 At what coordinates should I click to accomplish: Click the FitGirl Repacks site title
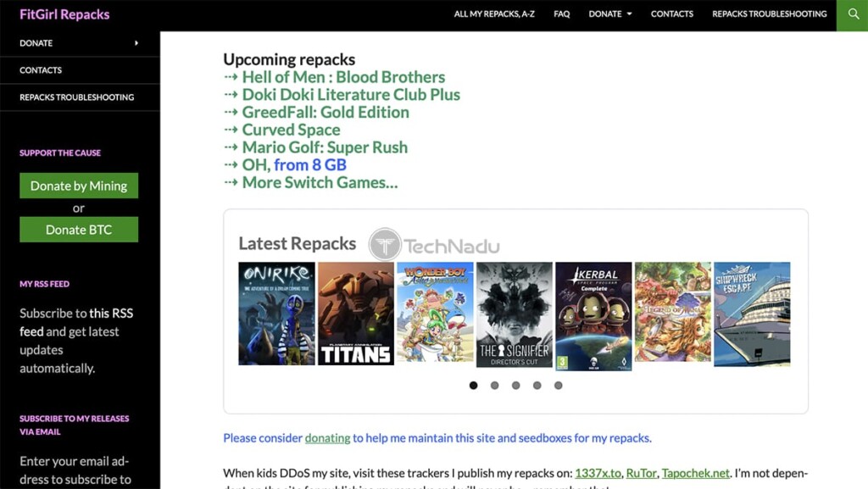pyautogui.click(x=64, y=14)
